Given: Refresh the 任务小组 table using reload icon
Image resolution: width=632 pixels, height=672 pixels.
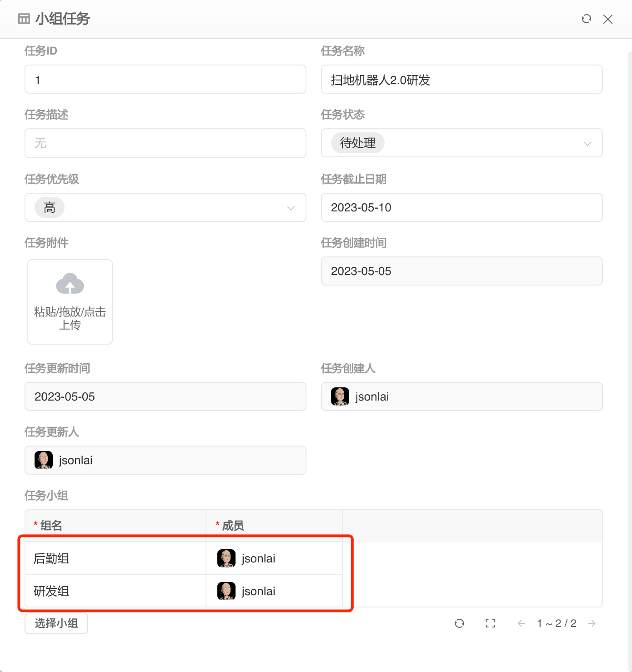Looking at the screenshot, I should click(x=460, y=623).
